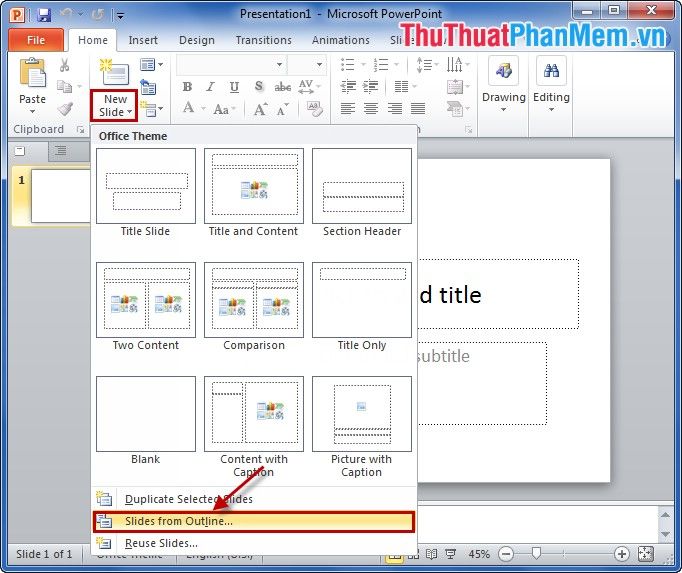Viewport: 682px width, 573px height.
Task: Toggle Underline formatting
Action: 234,87
